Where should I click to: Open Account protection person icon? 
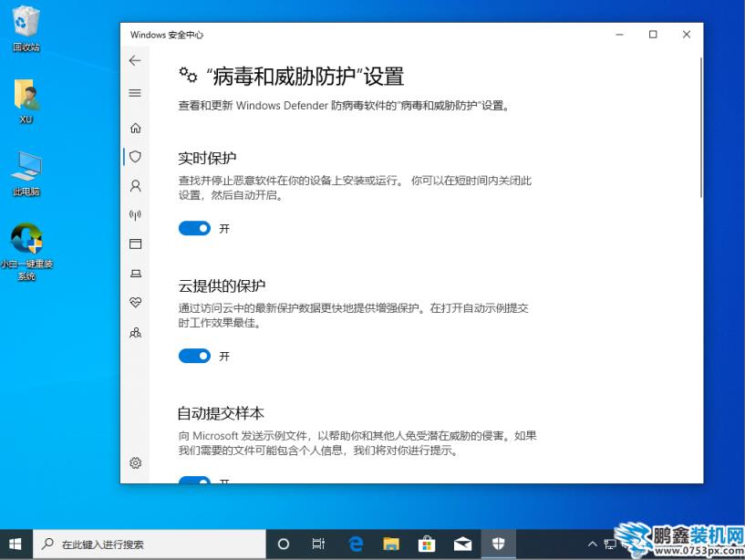coord(135,186)
